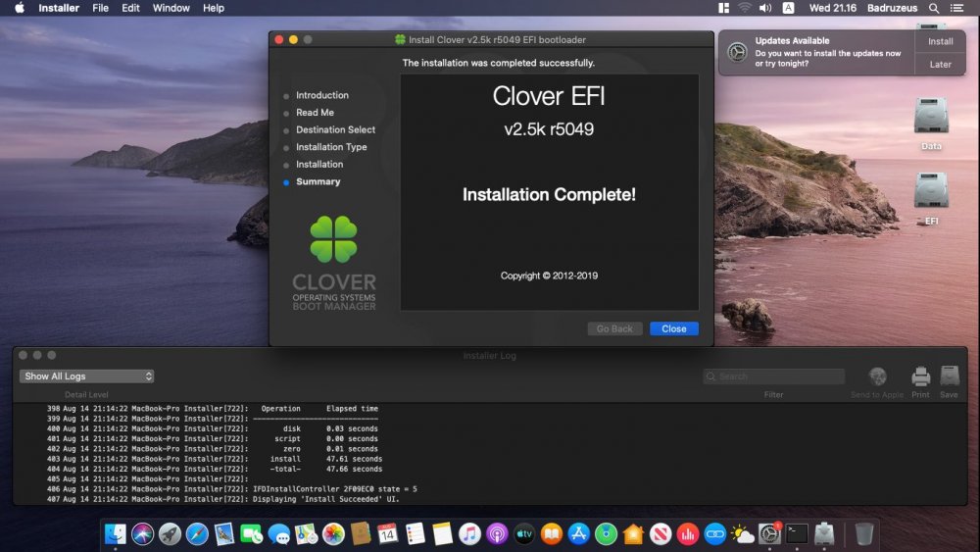The height and width of the screenshot is (552, 980).
Task: Open Notification Center list icon
Action: tap(956, 8)
